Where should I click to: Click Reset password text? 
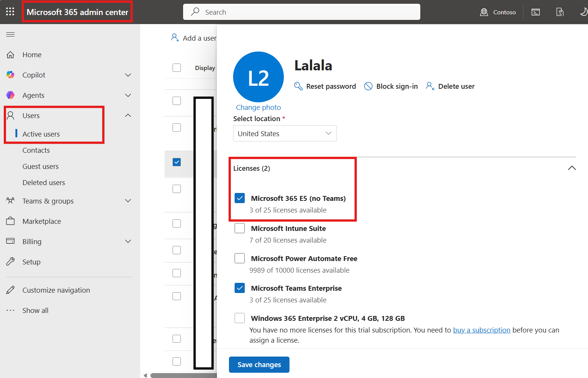[x=331, y=86]
